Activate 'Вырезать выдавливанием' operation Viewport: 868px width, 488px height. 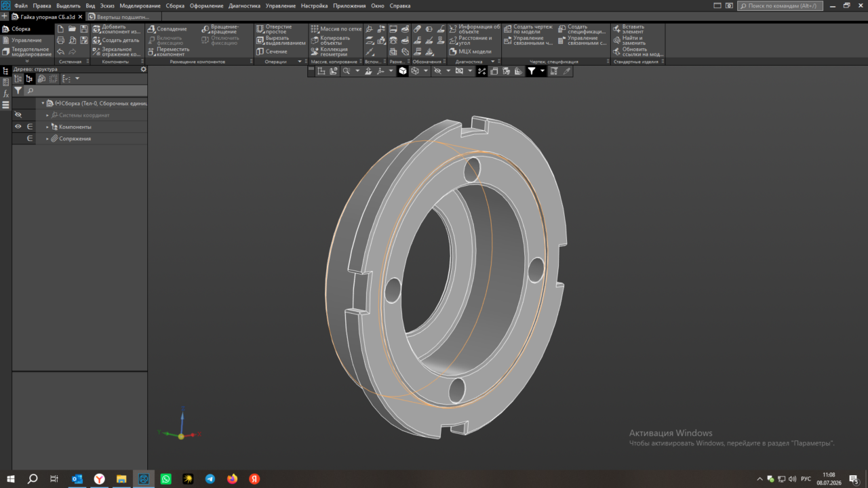281,41
